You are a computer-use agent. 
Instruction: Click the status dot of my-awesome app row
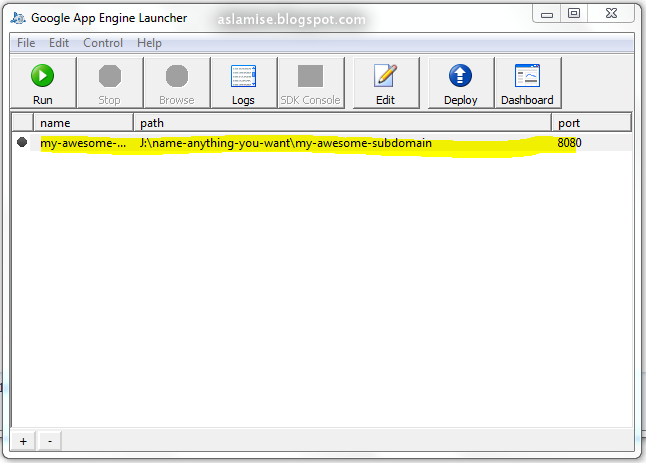click(x=22, y=142)
